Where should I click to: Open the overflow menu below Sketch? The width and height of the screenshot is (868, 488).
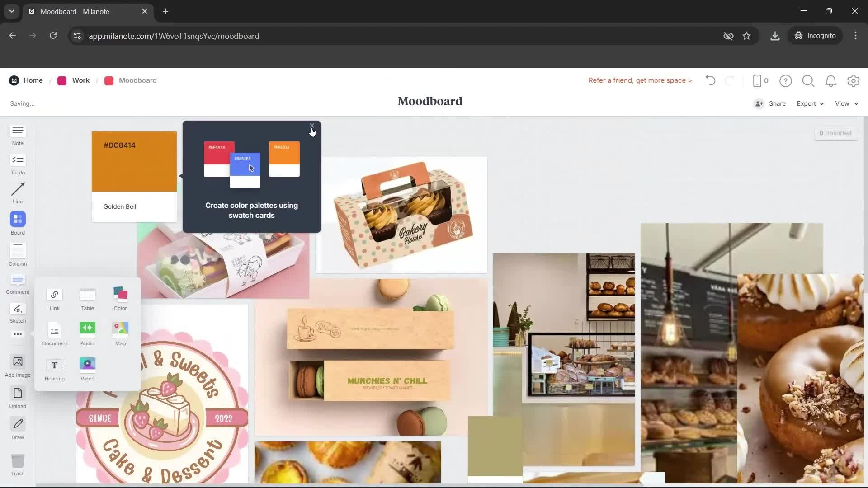click(x=17, y=334)
